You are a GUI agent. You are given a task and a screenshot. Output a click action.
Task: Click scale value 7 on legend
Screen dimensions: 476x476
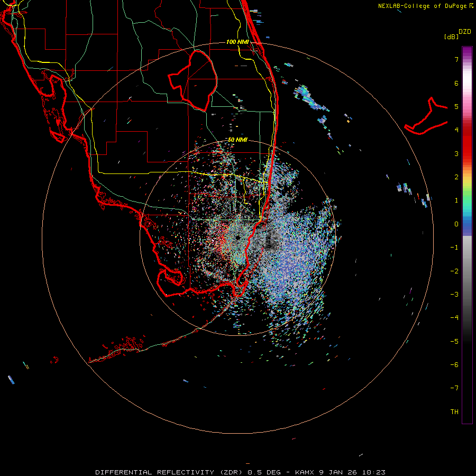tap(456, 59)
